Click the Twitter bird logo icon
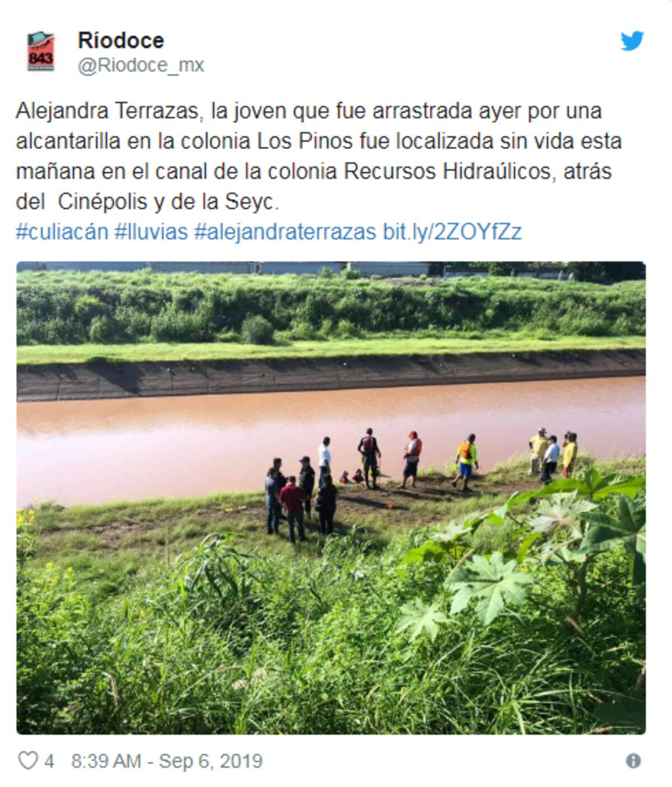 [632, 41]
